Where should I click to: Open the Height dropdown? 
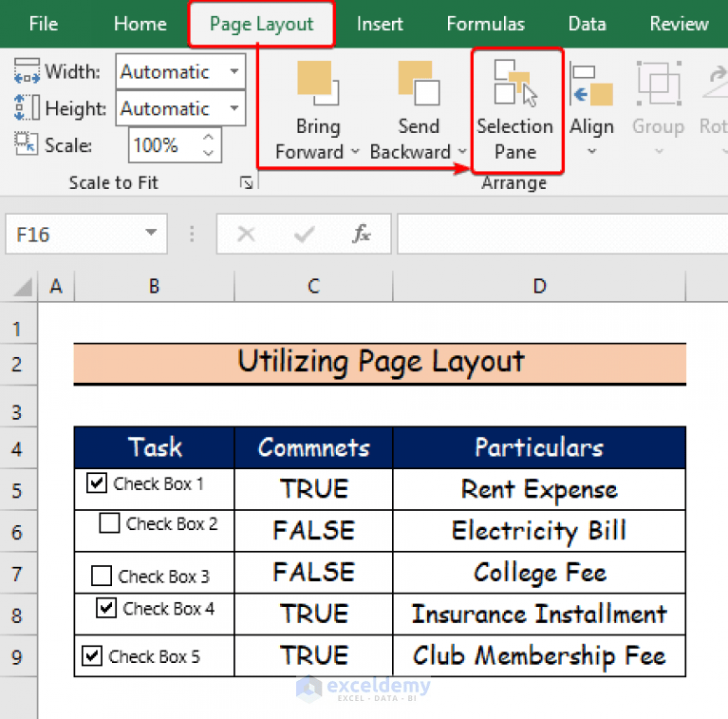(x=234, y=108)
